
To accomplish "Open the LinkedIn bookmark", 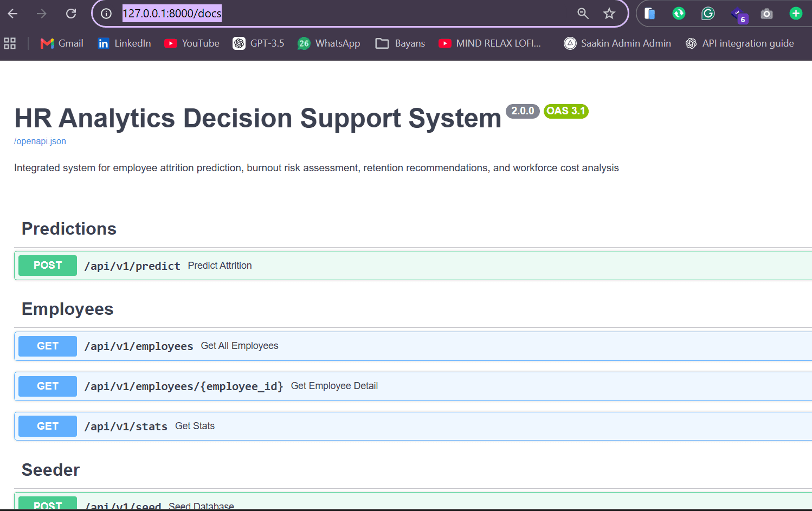I will click(124, 43).
